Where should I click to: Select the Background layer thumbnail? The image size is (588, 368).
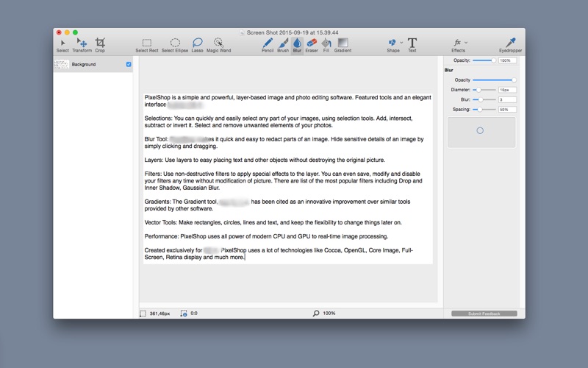62,64
